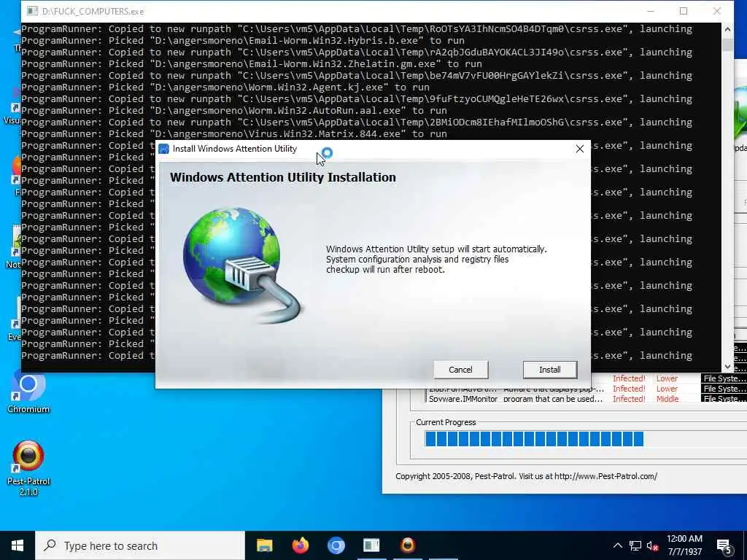Viewport: 747px width, 560px height.
Task: Click the Pest-Patrol copyright website text
Action: [527, 476]
